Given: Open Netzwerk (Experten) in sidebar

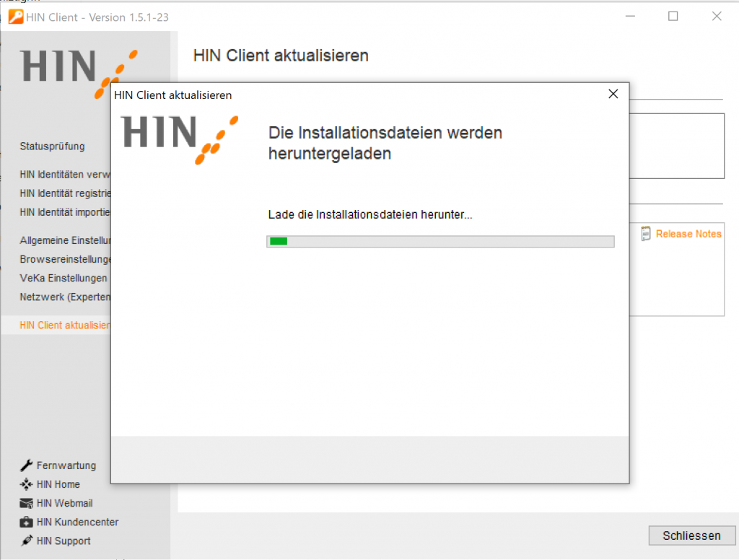Looking at the screenshot, I should (x=65, y=297).
